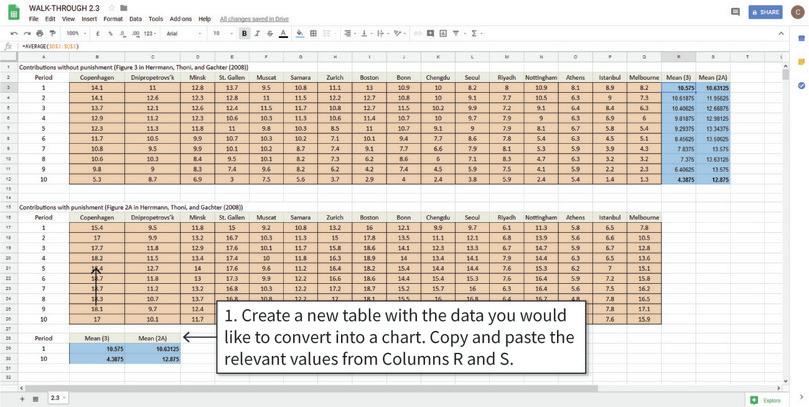Click the insert comment icon
809x407 pixels.
point(430,34)
